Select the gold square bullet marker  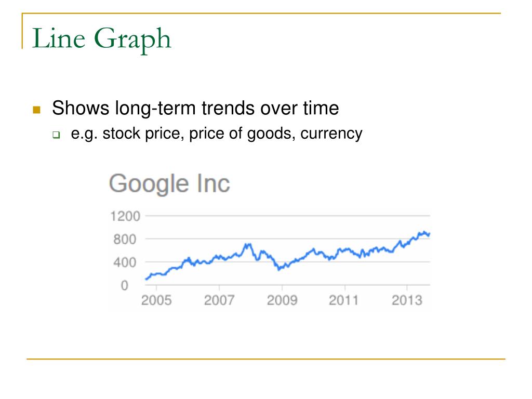37,110
